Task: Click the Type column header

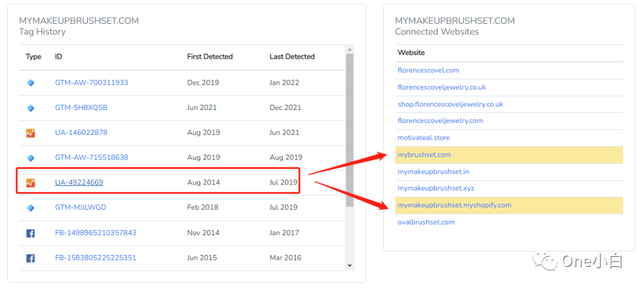Action: (x=33, y=57)
